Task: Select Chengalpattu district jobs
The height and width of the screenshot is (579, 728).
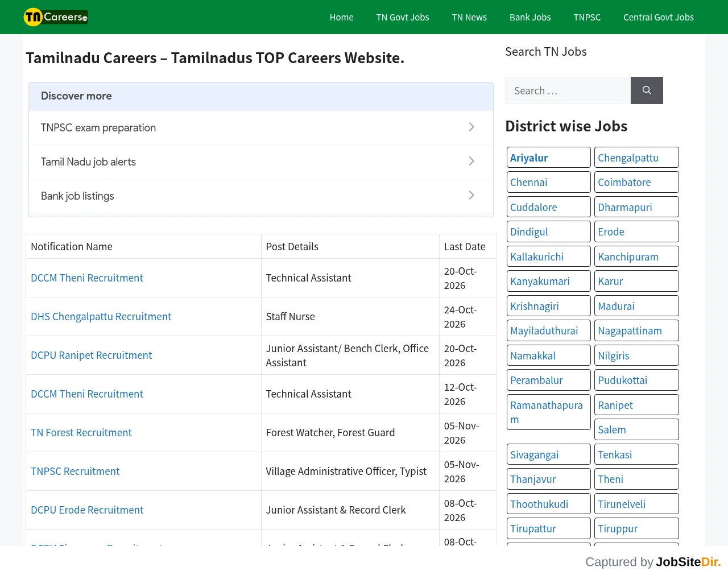Action: 636,158
